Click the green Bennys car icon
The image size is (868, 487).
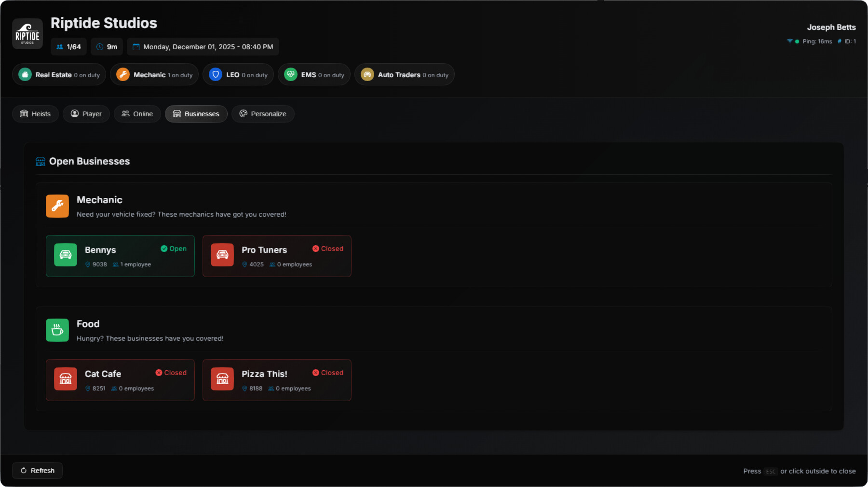pos(66,255)
